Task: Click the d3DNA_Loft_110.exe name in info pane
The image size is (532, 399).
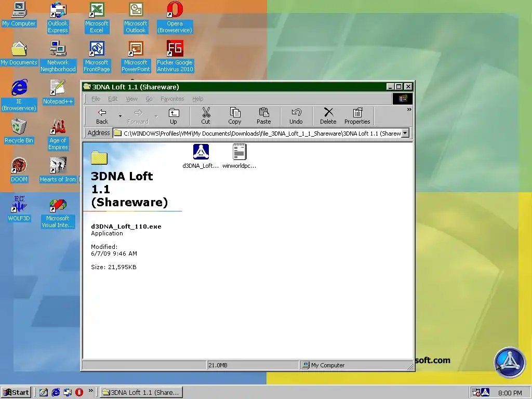Action: point(126,227)
